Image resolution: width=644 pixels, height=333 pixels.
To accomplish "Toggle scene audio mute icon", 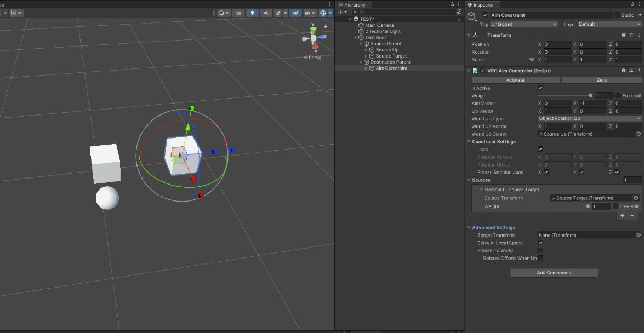I will 266,13.
